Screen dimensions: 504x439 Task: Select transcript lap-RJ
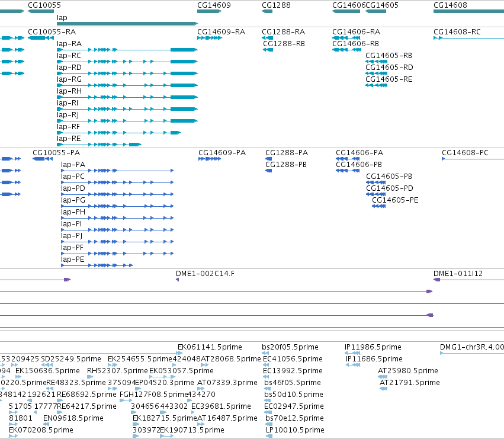(127, 121)
